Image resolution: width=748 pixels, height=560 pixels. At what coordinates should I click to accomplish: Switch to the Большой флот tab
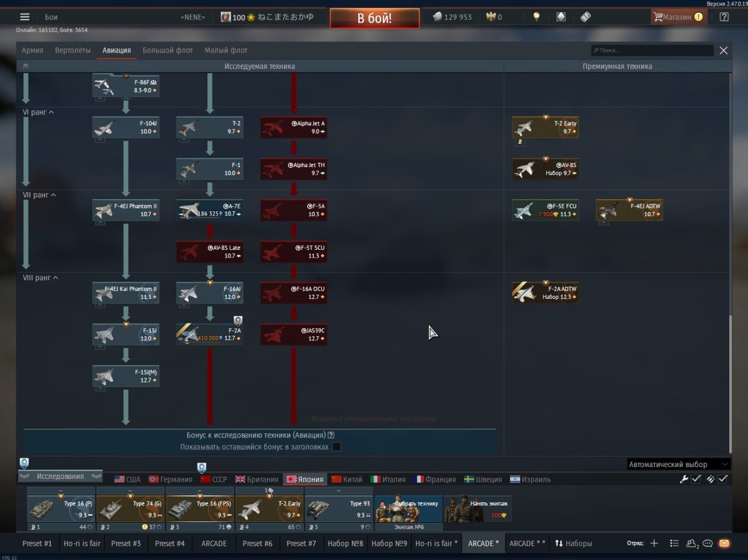tap(168, 50)
